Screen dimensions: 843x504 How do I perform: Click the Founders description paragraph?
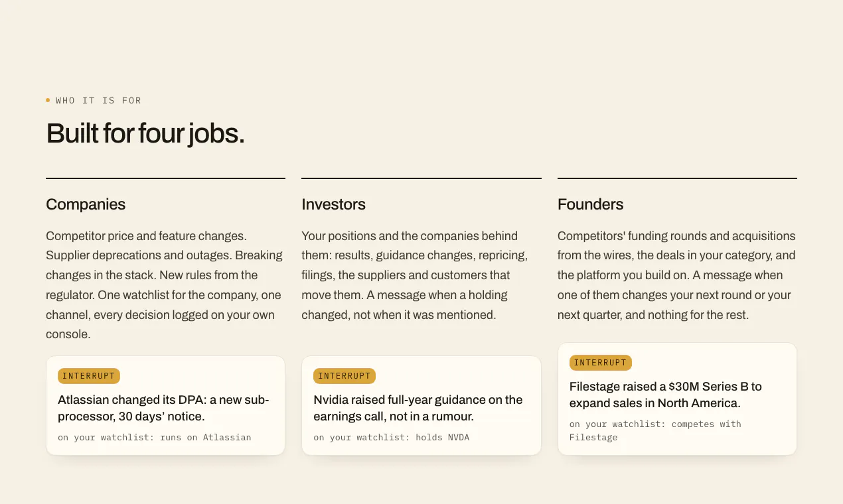677,275
